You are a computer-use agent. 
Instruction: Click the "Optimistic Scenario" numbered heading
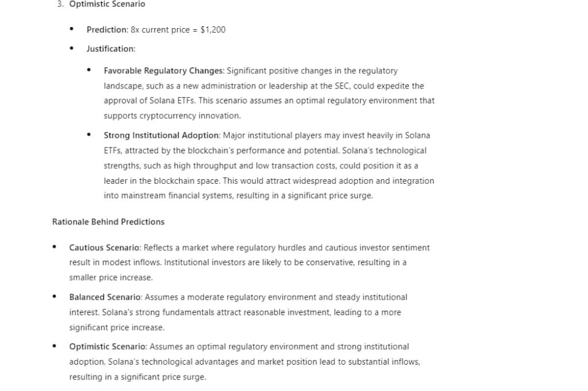tap(107, 4)
